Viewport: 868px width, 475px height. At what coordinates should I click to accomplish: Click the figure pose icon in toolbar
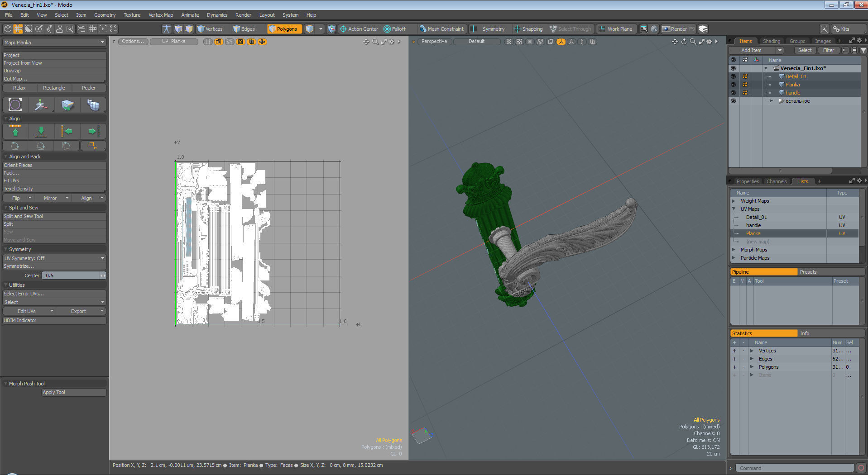(167, 29)
